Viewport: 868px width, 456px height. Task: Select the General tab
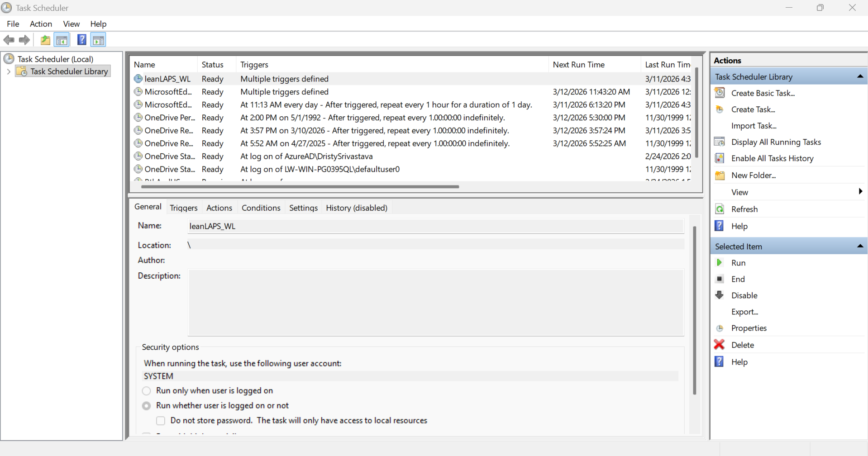pos(148,206)
